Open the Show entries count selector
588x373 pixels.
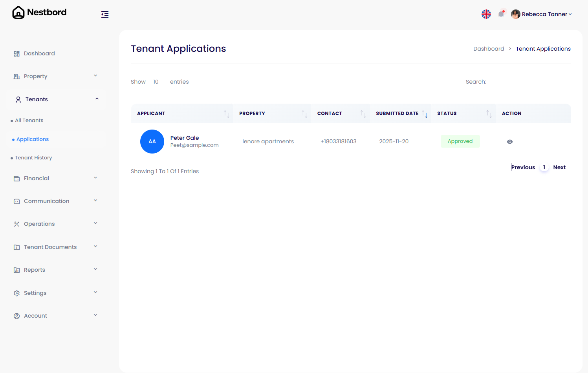click(x=156, y=81)
